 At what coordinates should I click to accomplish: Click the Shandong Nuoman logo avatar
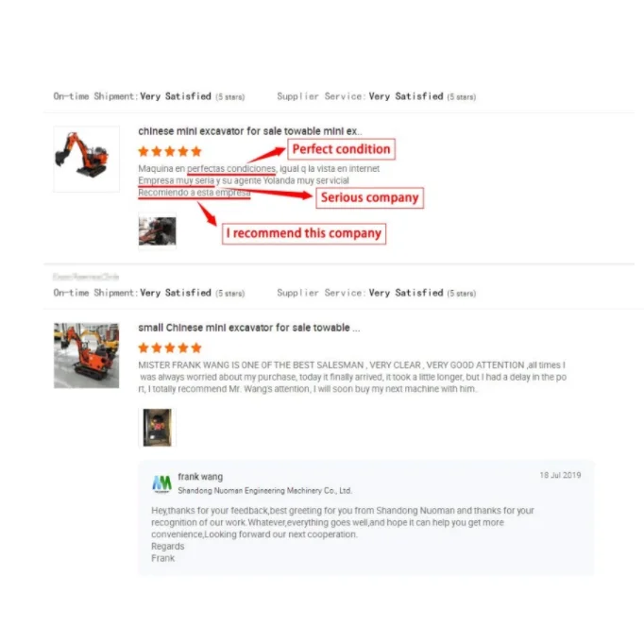click(x=161, y=483)
